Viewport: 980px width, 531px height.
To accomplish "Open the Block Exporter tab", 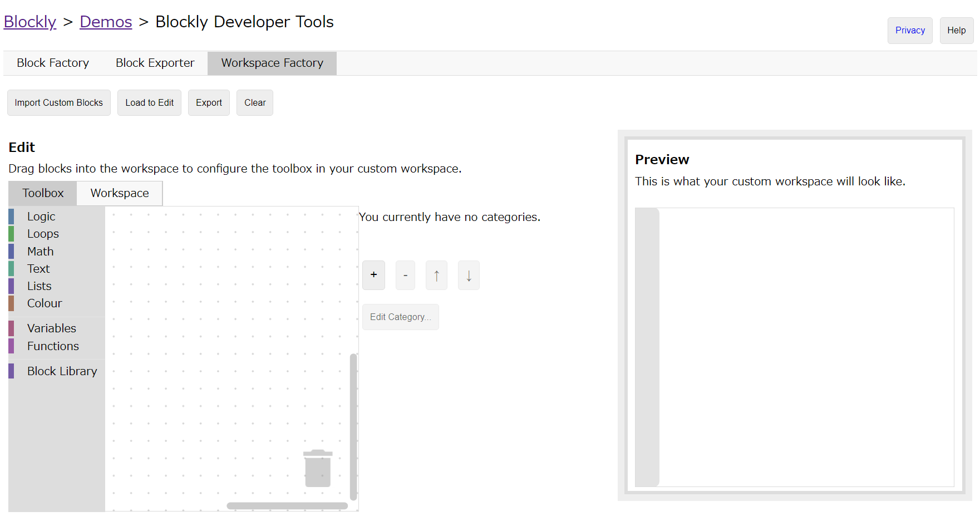I will tap(155, 63).
